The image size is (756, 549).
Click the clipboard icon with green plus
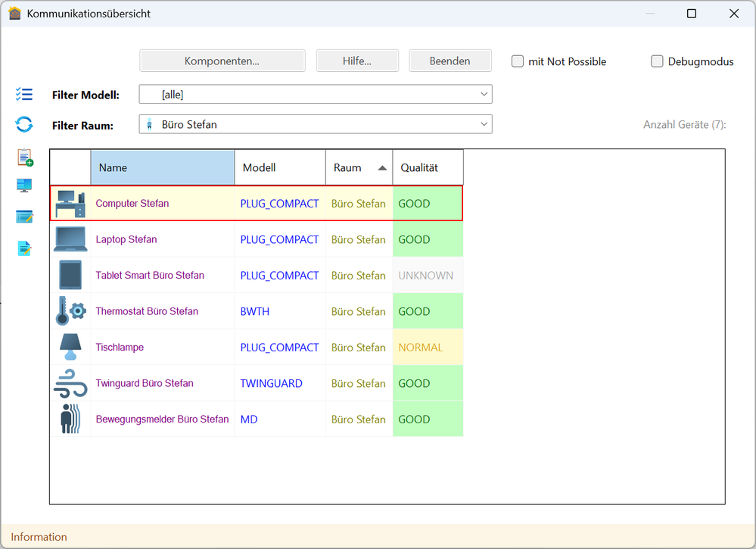coord(25,158)
